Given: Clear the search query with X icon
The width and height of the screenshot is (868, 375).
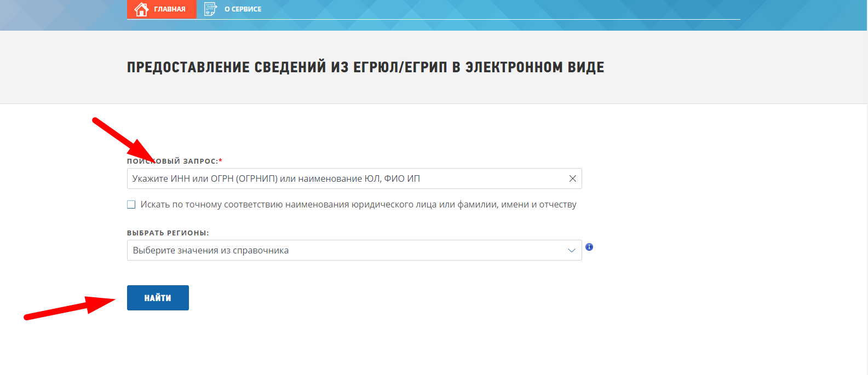Looking at the screenshot, I should (x=572, y=178).
